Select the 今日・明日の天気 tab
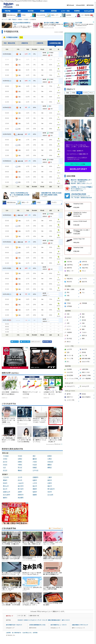The height and width of the screenshot is (644, 96). (x=9, y=43)
